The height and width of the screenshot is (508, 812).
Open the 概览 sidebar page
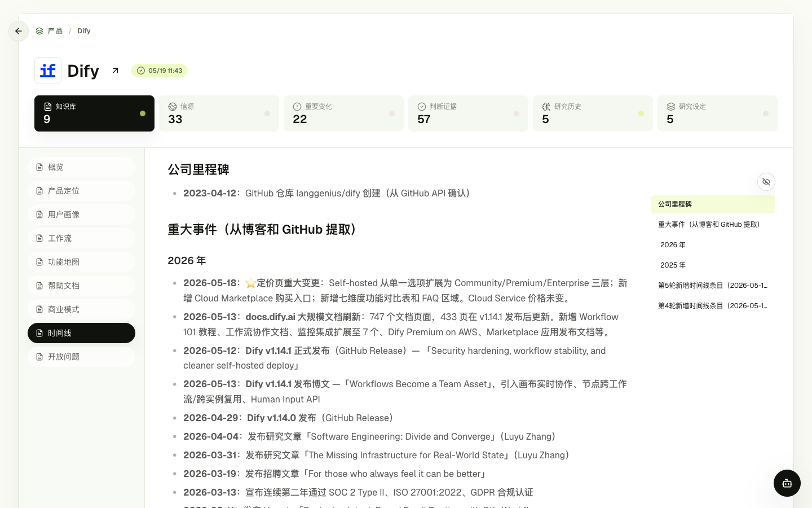tap(81, 167)
